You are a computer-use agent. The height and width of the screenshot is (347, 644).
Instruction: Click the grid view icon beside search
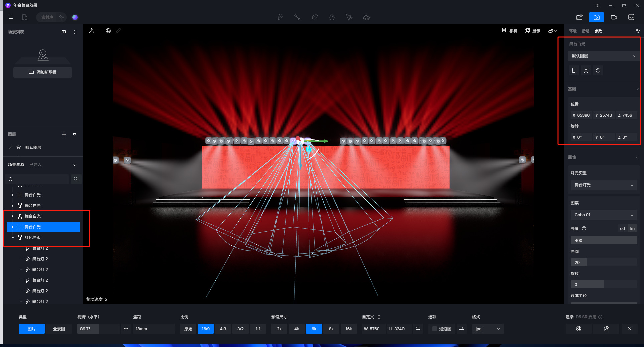[76, 179]
